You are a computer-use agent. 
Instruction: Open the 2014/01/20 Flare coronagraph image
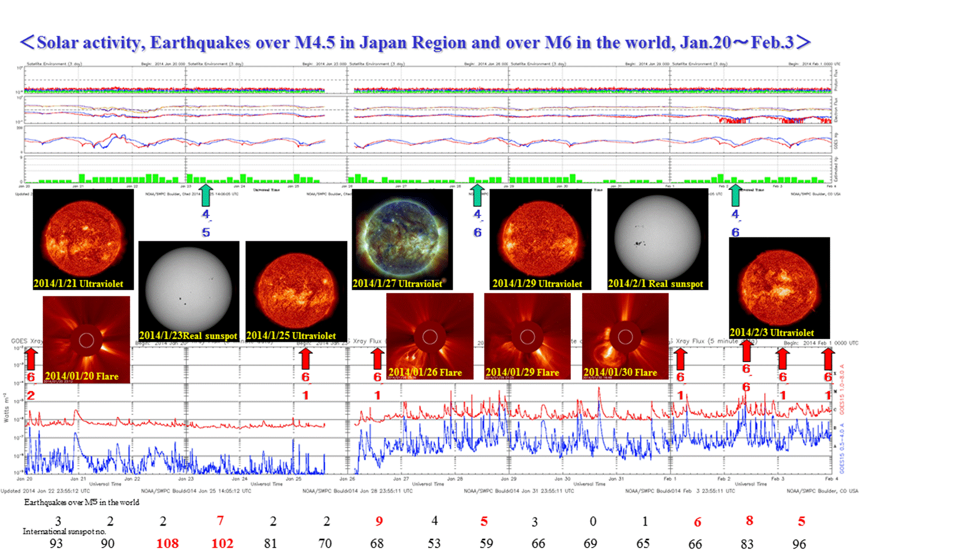coord(86,340)
